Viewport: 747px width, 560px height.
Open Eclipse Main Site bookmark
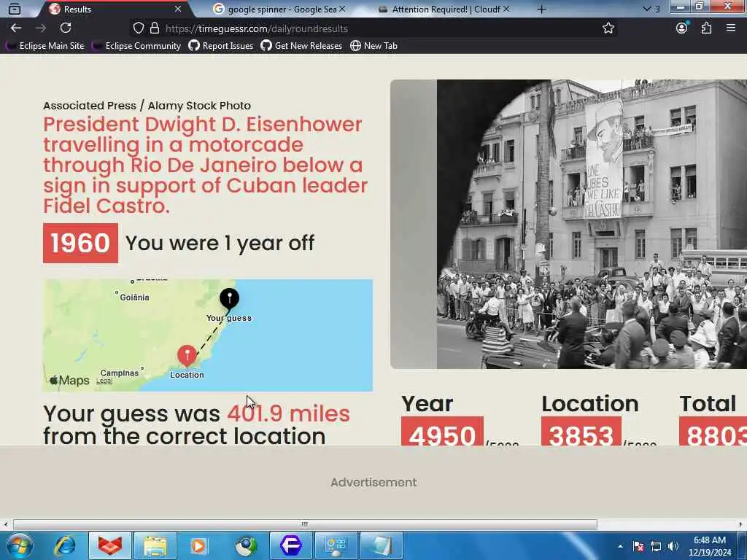click(x=45, y=46)
